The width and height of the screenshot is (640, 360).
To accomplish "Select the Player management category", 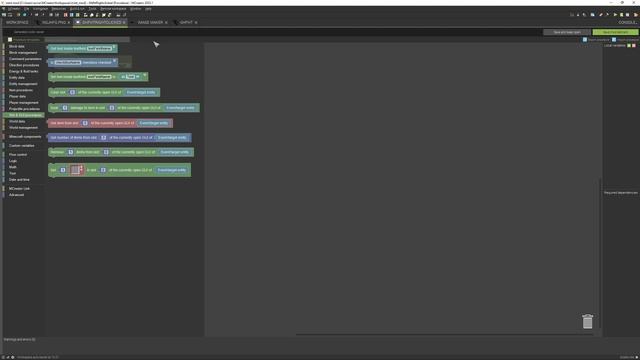I will coord(24,103).
